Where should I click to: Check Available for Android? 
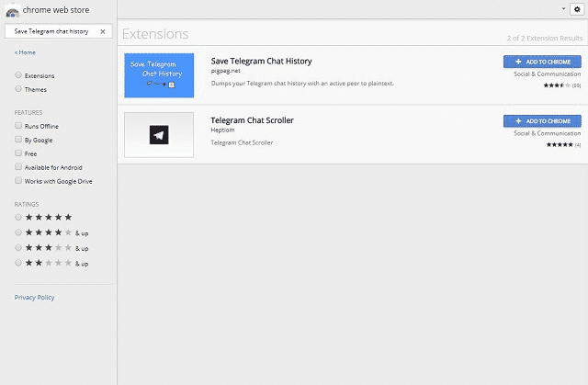(18, 167)
